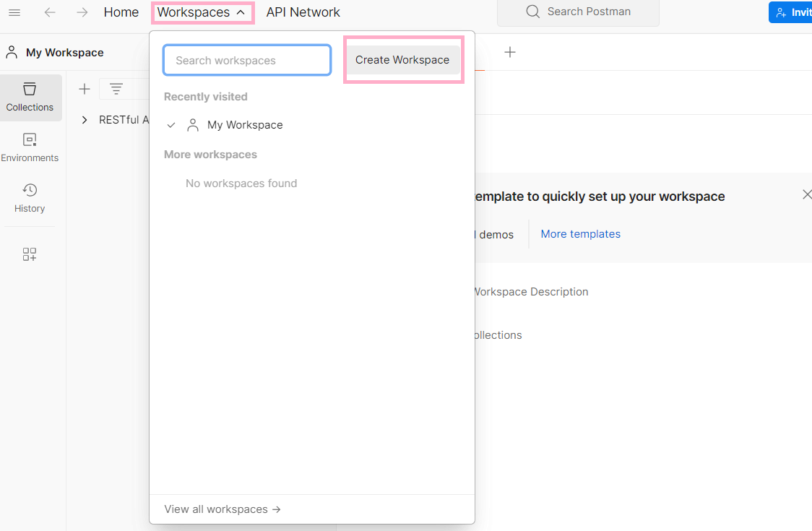
Task: Click the filter collections icon
Action: pyautogui.click(x=116, y=89)
